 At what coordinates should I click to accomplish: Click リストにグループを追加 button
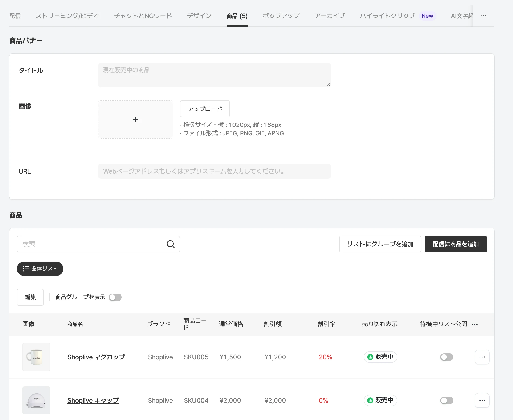click(x=380, y=244)
